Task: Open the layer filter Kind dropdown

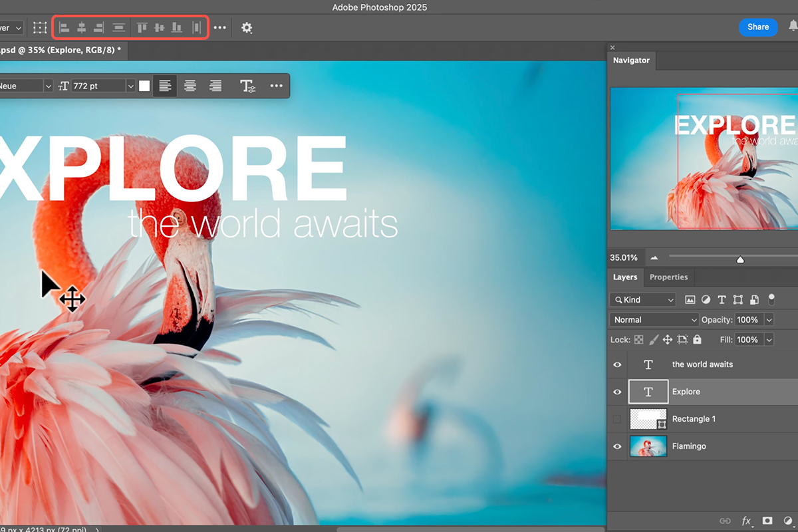Action: tap(642, 299)
